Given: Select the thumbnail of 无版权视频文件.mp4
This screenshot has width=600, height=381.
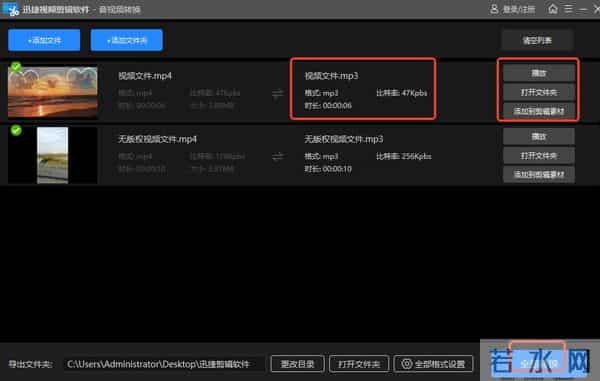Looking at the screenshot, I should click(53, 155).
